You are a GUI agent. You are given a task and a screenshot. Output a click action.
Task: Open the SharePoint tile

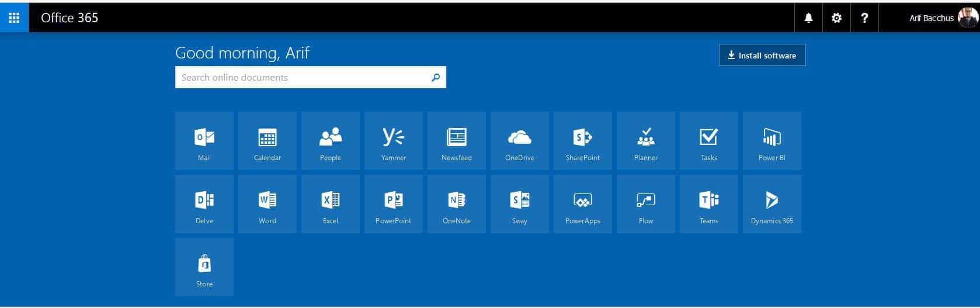click(x=583, y=141)
